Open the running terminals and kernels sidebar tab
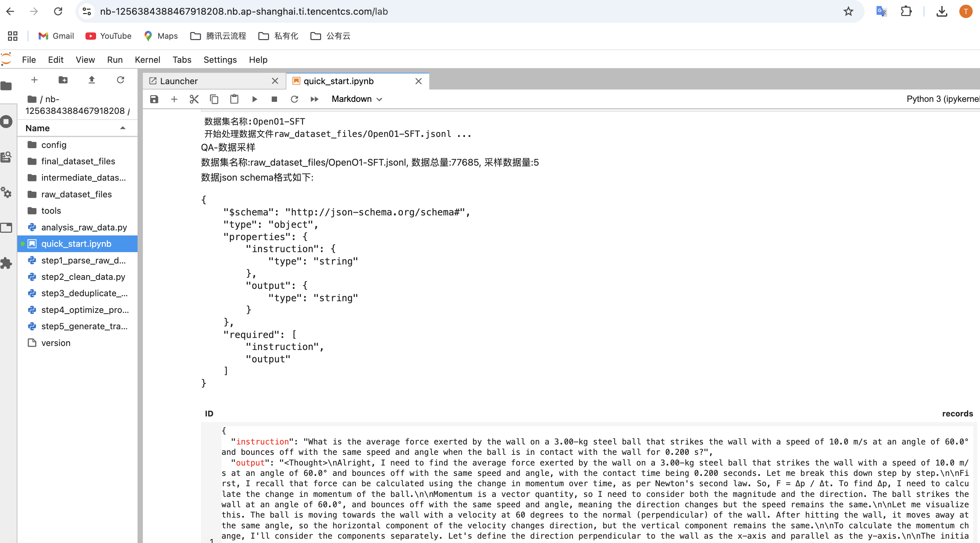The width and height of the screenshot is (980, 543). tap(6, 122)
